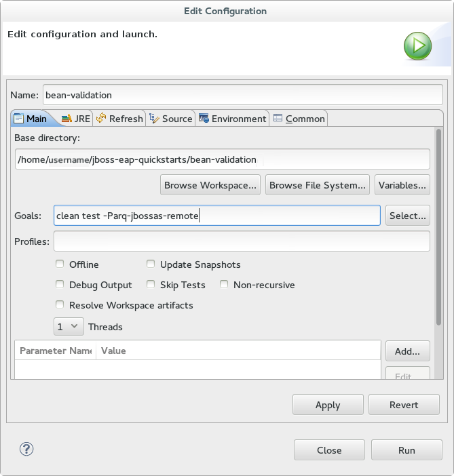Check the Skip Tests checkbox
This screenshot has height=476, width=454.
click(151, 285)
